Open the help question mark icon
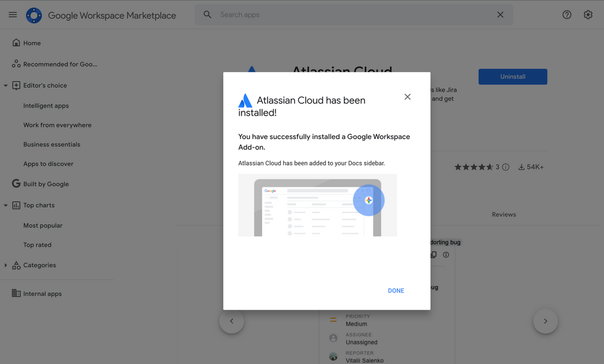The image size is (604, 364). (x=566, y=15)
